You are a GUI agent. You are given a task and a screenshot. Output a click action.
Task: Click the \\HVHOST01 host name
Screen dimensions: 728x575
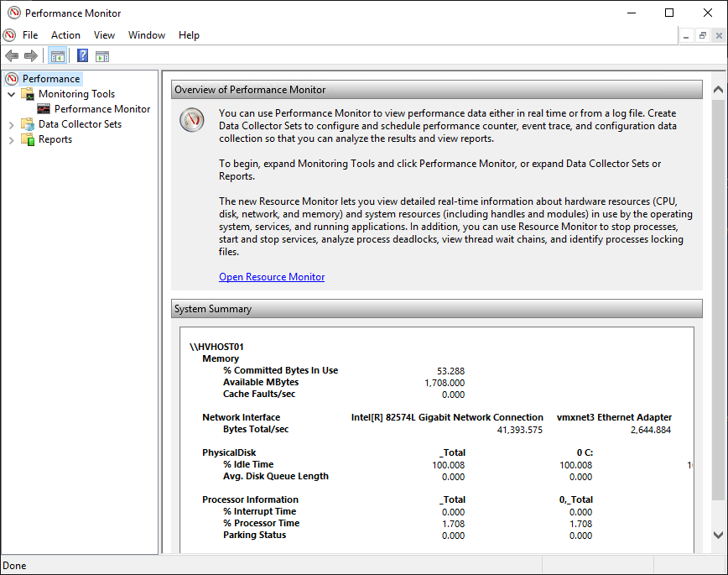[x=216, y=347]
